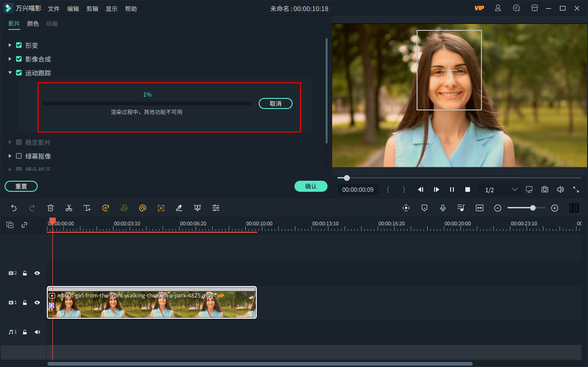
Task: Uncheck the 形变 checkbox
Action: pos(19,46)
